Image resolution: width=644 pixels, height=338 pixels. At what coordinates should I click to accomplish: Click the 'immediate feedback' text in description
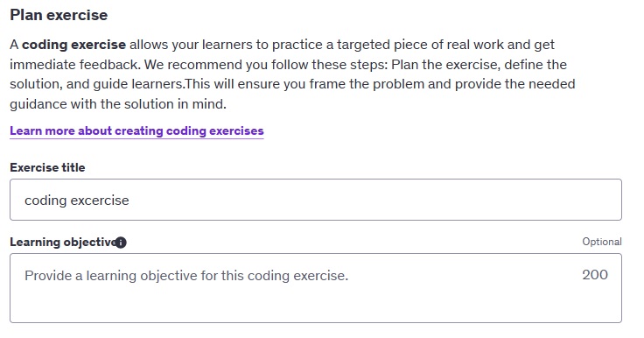(73, 65)
